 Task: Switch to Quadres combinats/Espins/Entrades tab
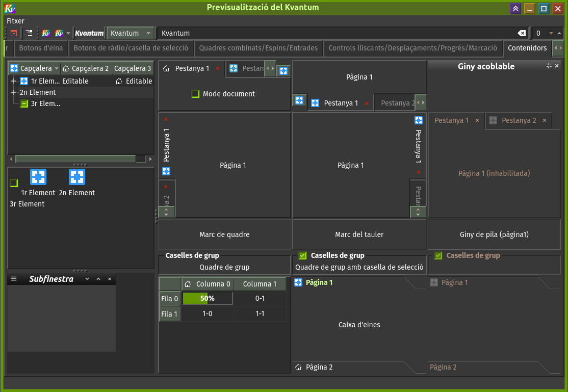(259, 48)
